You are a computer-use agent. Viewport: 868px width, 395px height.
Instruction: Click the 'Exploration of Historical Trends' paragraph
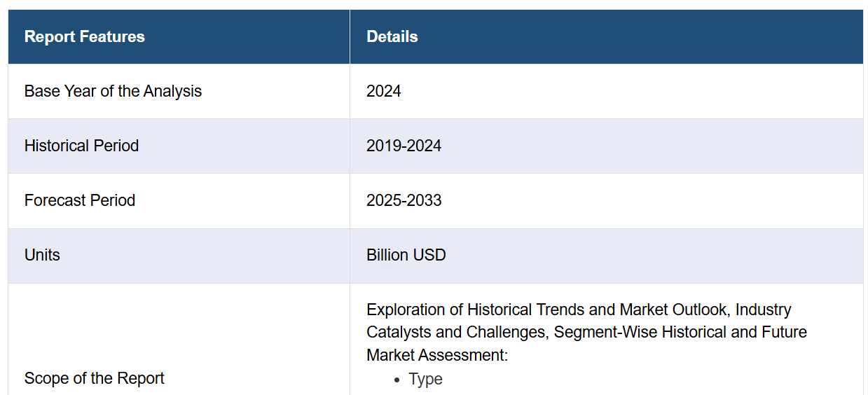pos(586,332)
